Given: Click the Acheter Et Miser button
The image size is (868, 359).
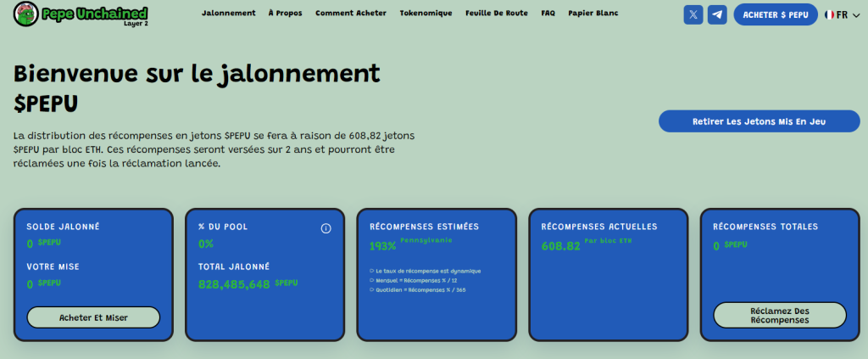Looking at the screenshot, I should [x=93, y=317].
